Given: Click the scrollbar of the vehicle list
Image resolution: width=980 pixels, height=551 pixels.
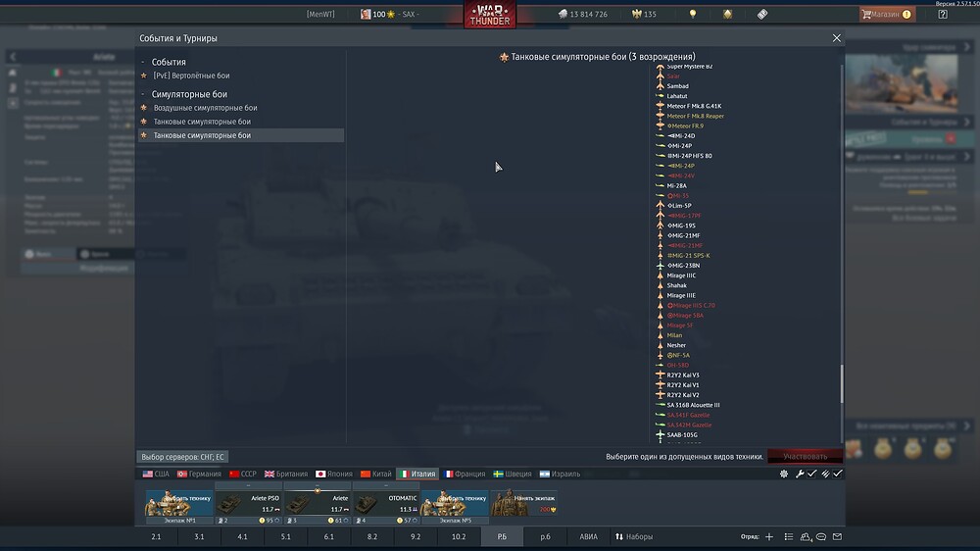Looking at the screenshot, I should coord(841,384).
